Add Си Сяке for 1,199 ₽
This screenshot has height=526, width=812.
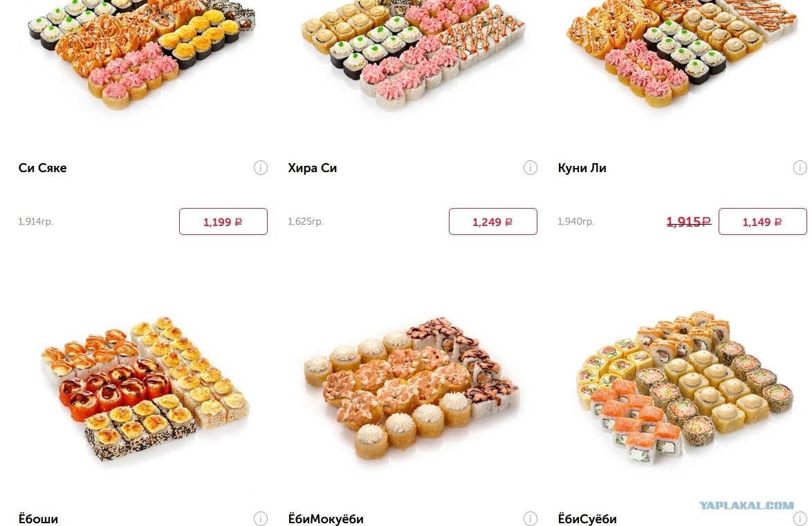click(x=223, y=222)
